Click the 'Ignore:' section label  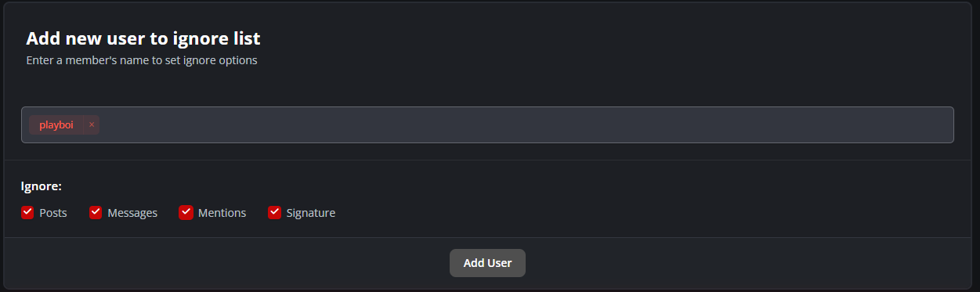coord(42,186)
